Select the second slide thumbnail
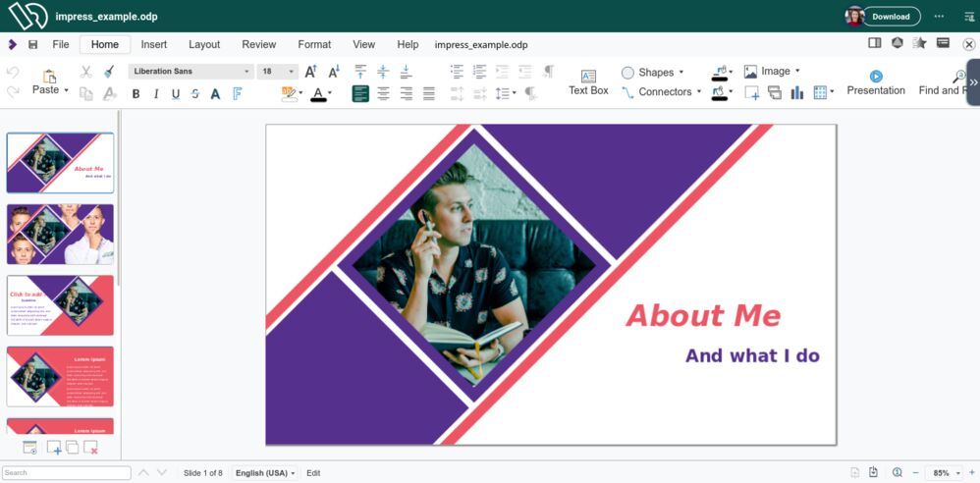This screenshot has width=980, height=483. tap(60, 235)
